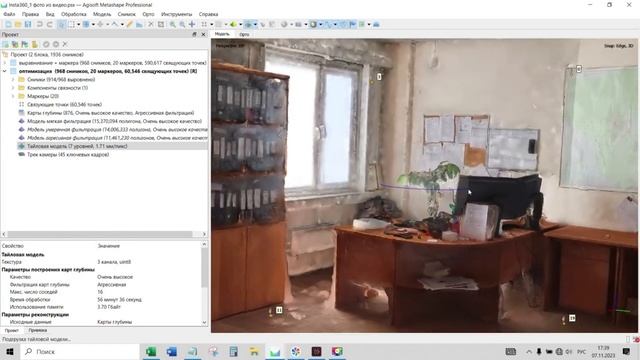640x360 pixels.
Task: Crop selection using the toolbar icon
Action: 161,24
